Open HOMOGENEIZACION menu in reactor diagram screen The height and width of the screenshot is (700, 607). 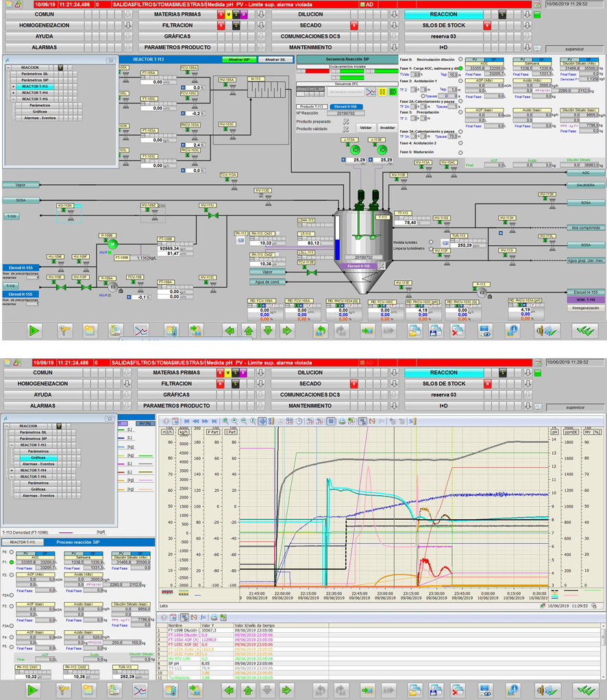click(x=45, y=25)
